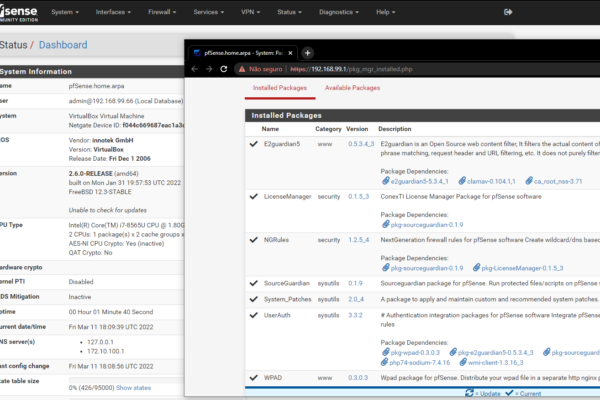
Task: Click pkg-sourceguardian-0.1.9 under LicenseManager
Action: (427, 225)
